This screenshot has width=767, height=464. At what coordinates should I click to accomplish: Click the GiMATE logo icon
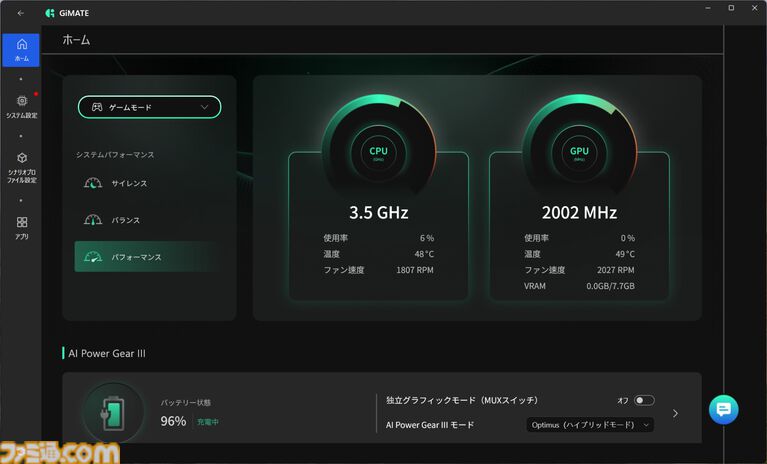pos(50,13)
